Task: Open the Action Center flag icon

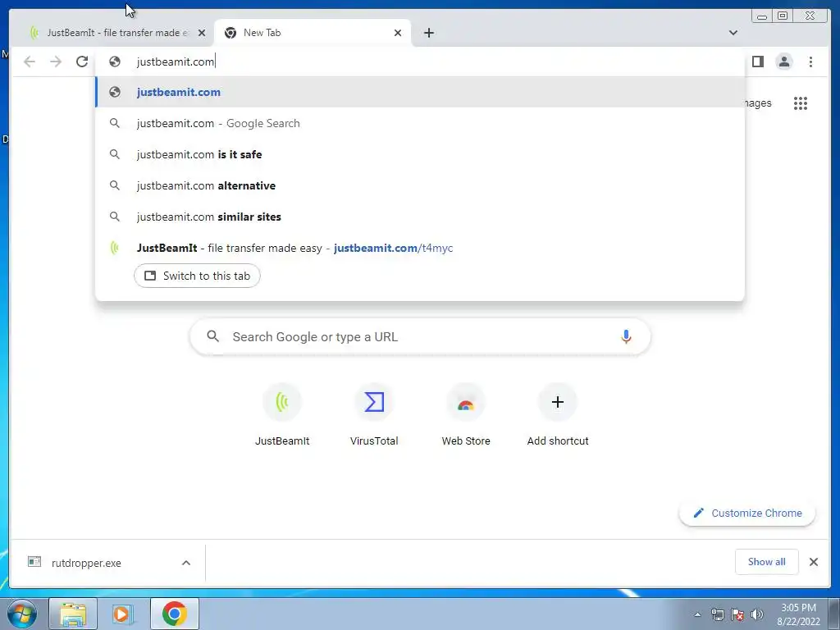Action: coord(737,614)
